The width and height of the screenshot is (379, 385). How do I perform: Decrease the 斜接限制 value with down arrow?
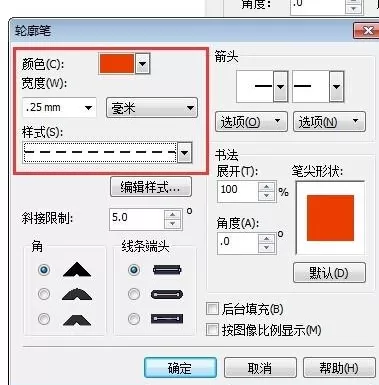click(173, 224)
